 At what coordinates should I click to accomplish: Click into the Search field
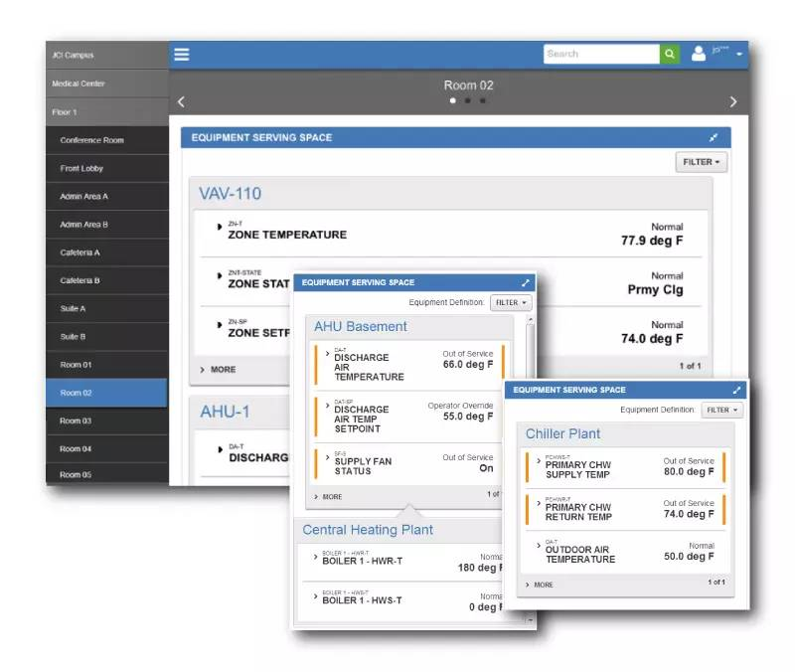point(601,54)
